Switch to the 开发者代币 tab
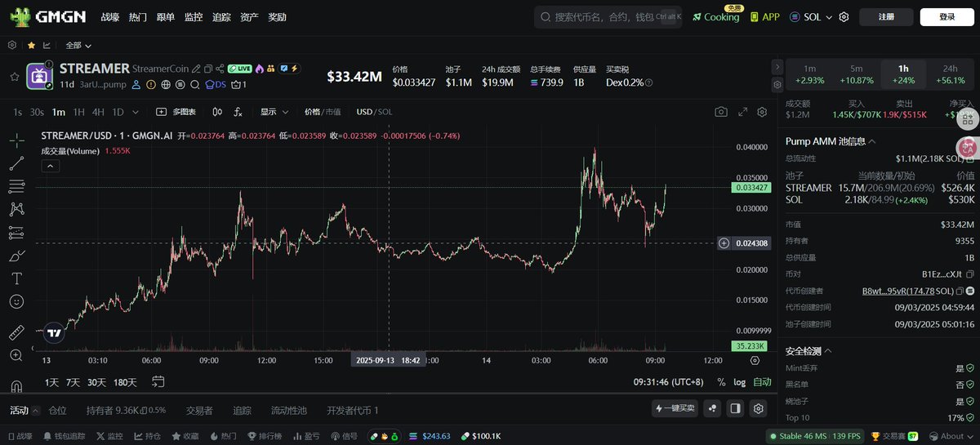Image resolution: width=980 pixels, height=445 pixels. [352, 410]
